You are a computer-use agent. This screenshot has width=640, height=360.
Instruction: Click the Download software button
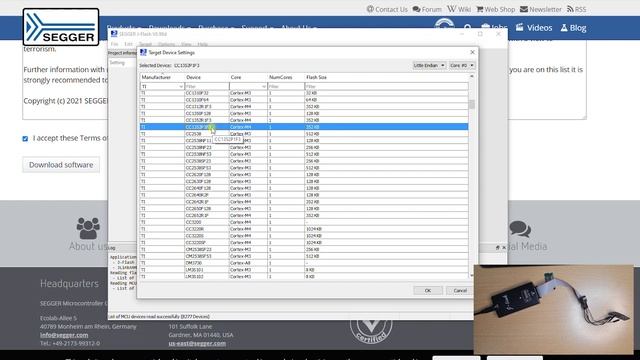(x=61, y=165)
